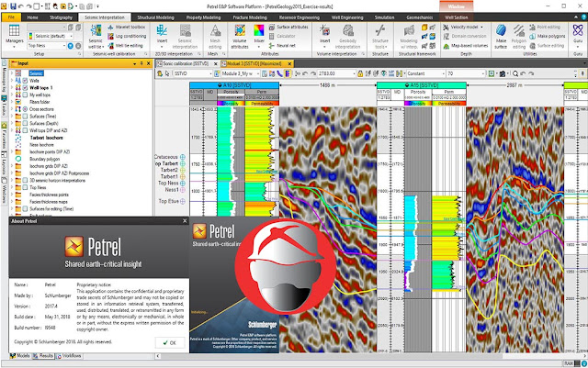
Task: Check the Surfaces (Time) checkbox
Action: (x=25, y=117)
